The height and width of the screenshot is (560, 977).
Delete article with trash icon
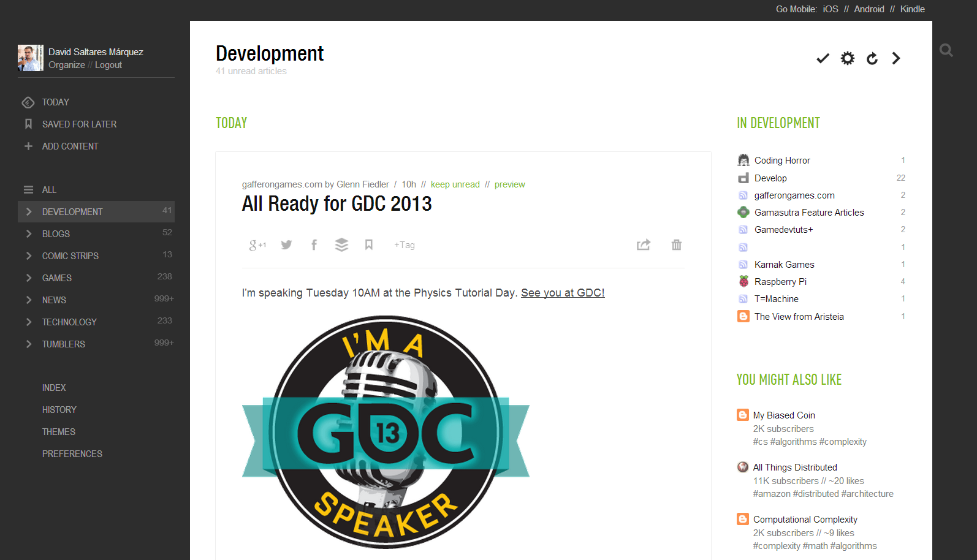coord(677,245)
